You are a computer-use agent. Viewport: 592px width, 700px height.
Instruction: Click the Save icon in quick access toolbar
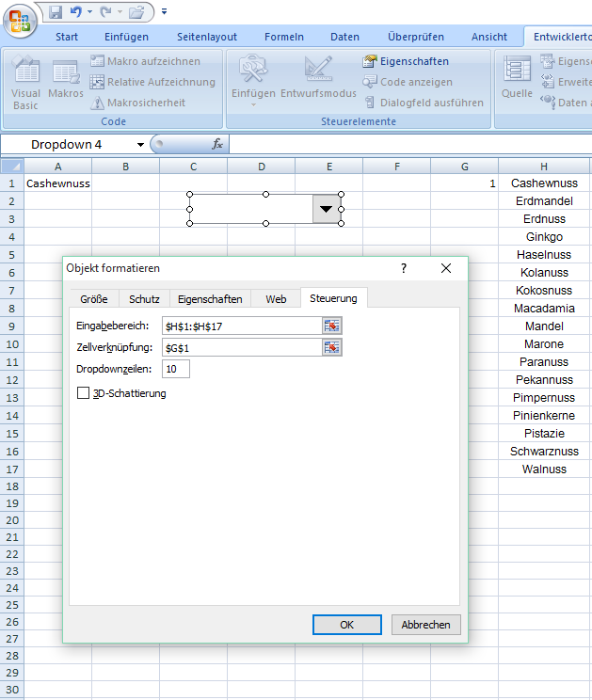56,12
